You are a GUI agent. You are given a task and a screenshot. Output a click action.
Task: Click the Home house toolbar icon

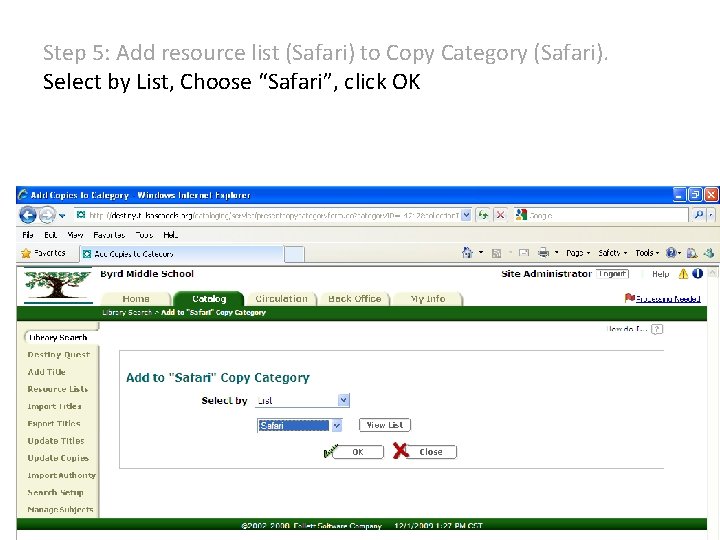coord(467,253)
